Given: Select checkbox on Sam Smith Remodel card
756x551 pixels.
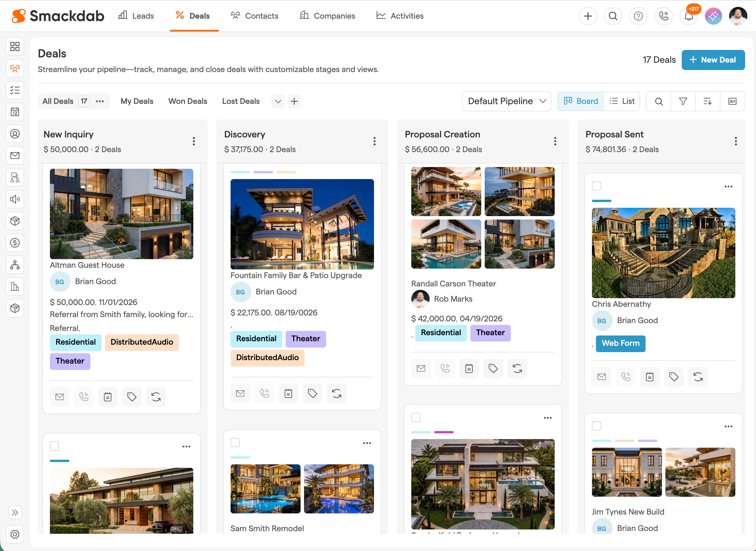Looking at the screenshot, I should [235, 443].
